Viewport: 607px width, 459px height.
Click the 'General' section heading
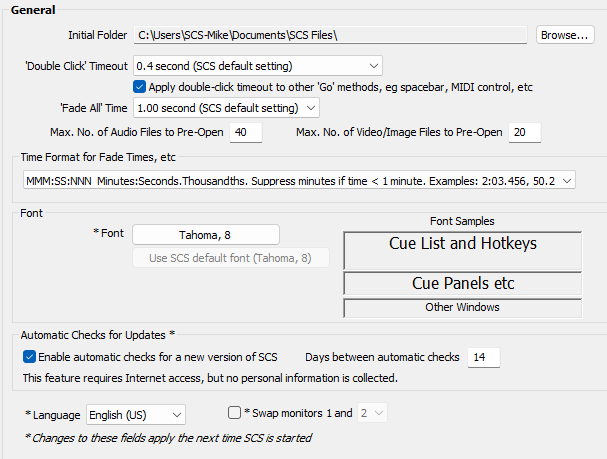[x=33, y=10]
